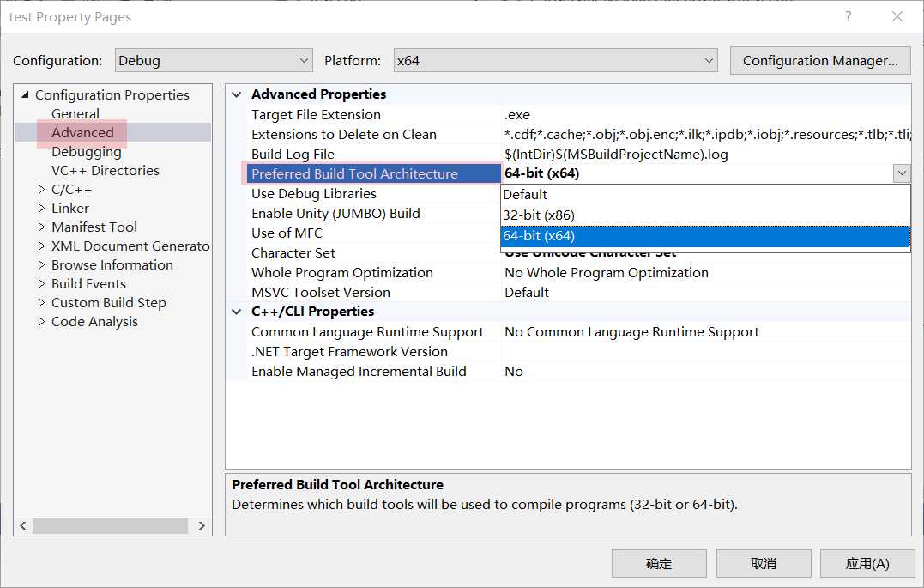Viewport: 924px width, 588px height.
Task: Click the Character Set property
Action: click(x=293, y=253)
